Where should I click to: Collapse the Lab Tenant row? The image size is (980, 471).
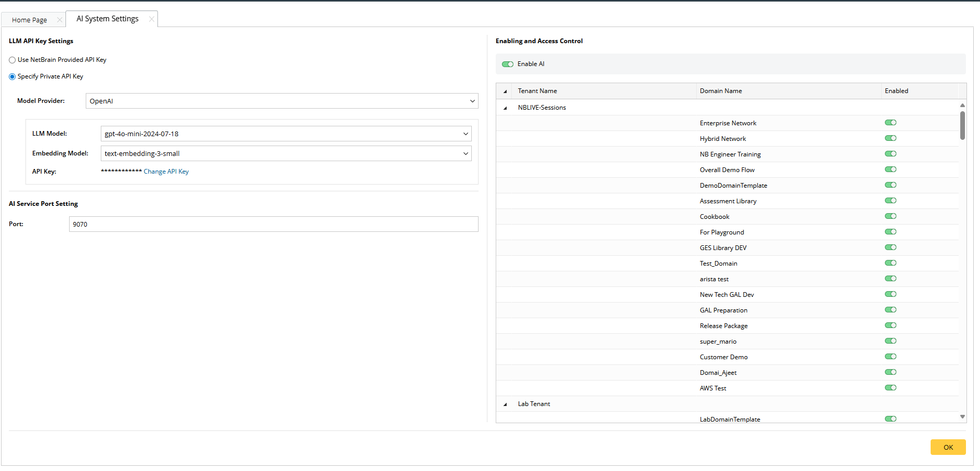pyautogui.click(x=505, y=404)
